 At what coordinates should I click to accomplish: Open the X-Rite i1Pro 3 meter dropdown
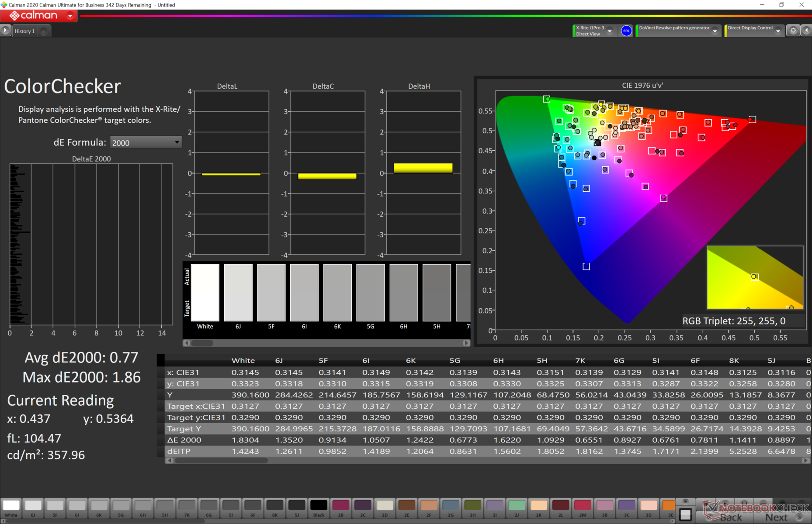tap(610, 31)
